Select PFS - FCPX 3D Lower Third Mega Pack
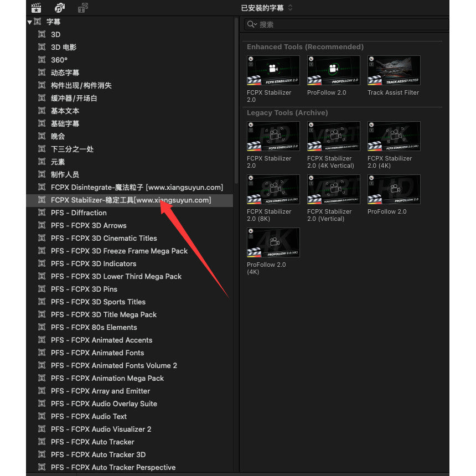 coord(130,277)
